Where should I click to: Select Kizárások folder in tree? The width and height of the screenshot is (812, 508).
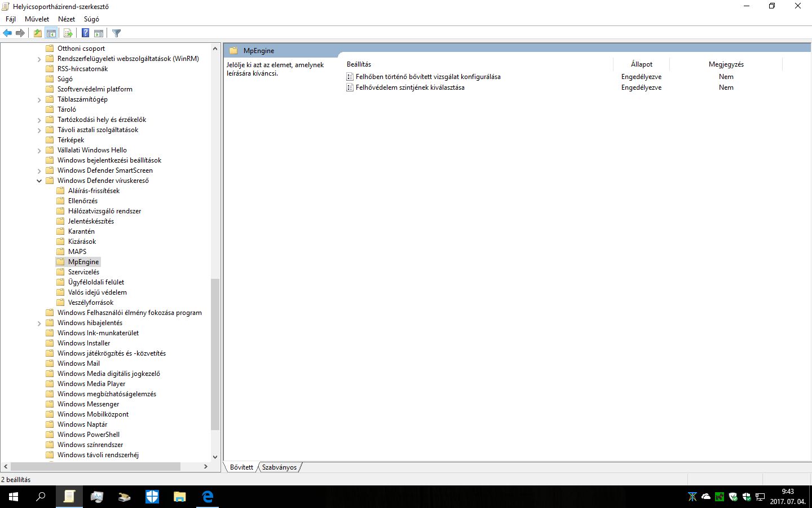pos(82,242)
